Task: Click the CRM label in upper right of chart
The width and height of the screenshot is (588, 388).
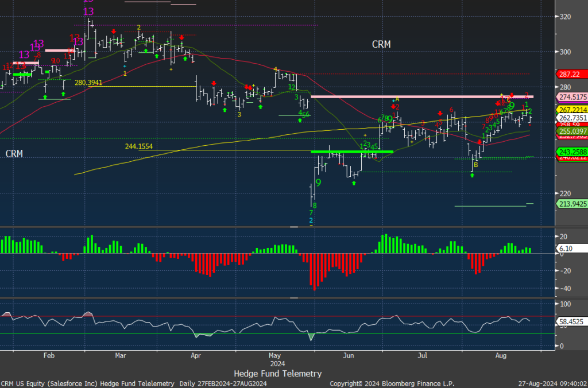Action: pyautogui.click(x=381, y=45)
